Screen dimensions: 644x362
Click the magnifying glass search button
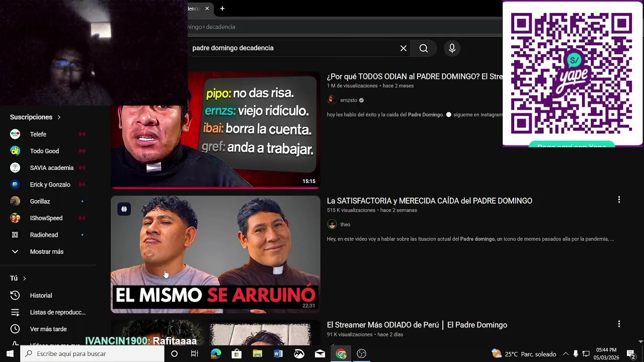point(424,48)
